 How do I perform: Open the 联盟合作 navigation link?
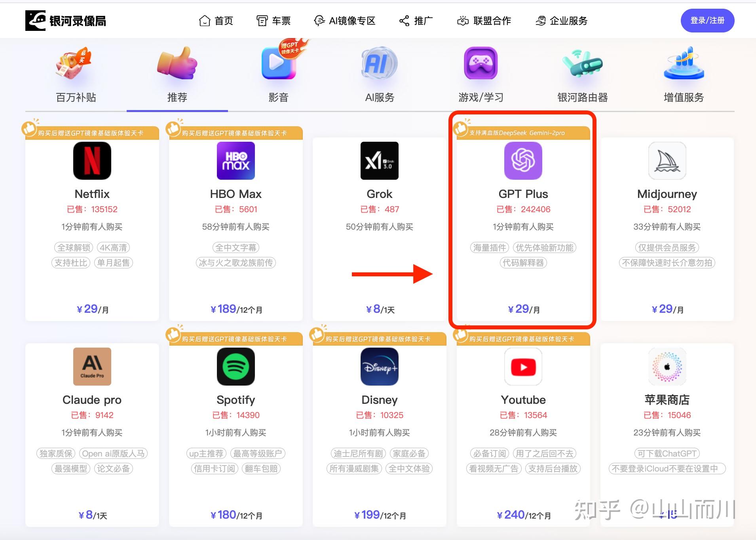(x=484, y=21)
